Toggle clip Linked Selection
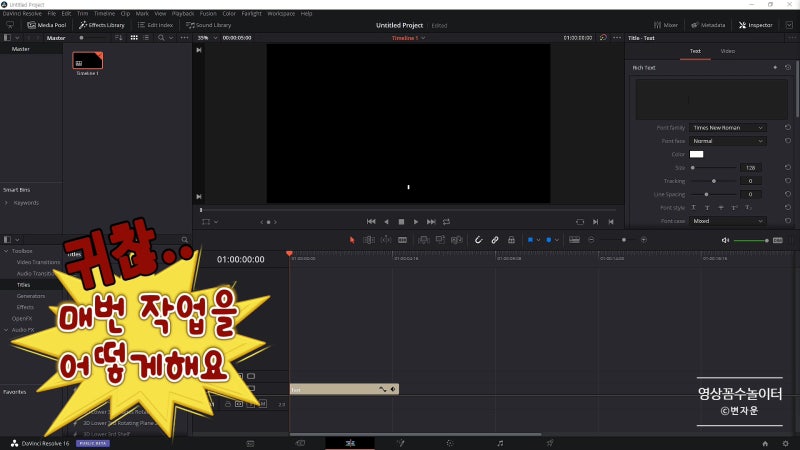This screenshot has height=450, width=800. 495,240
